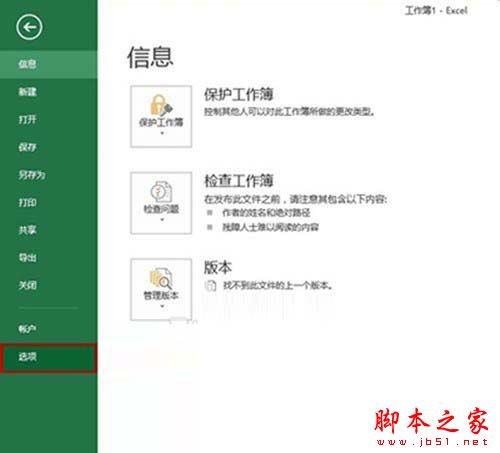The image size is (500, 453).
Task: Click the back arrow circle icon
Action: click(x=29, y=27)
